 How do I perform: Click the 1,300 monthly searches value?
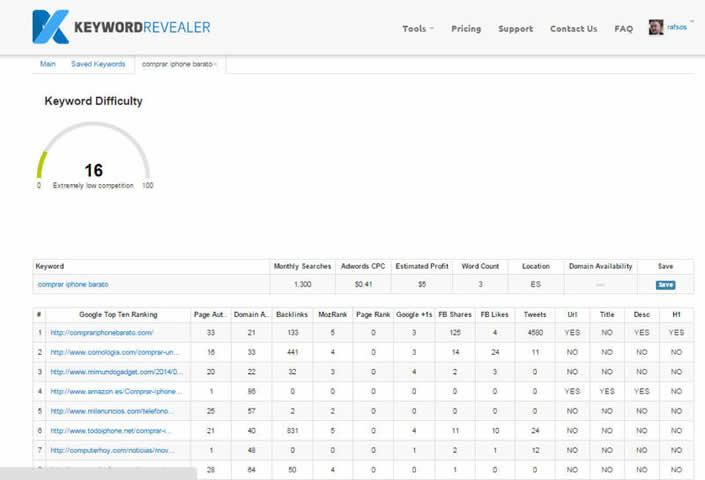pyautogui.click(x=302, y=284)
